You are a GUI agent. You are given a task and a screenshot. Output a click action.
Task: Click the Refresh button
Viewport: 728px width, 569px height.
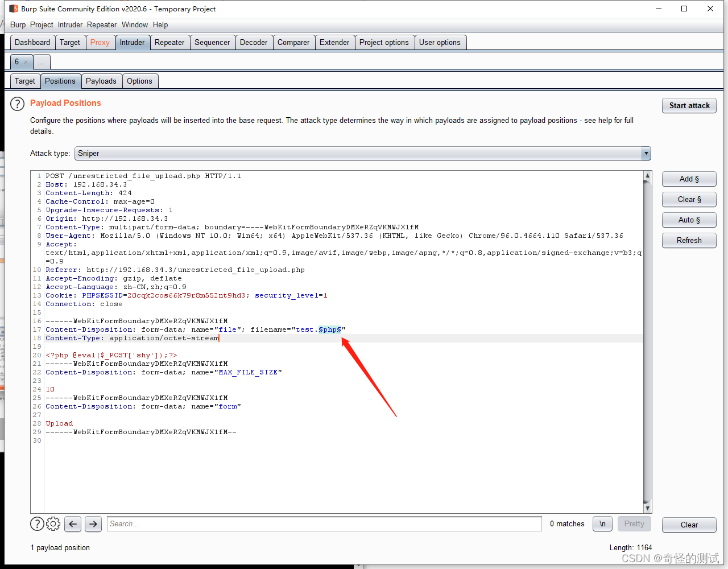pos(689,241)
